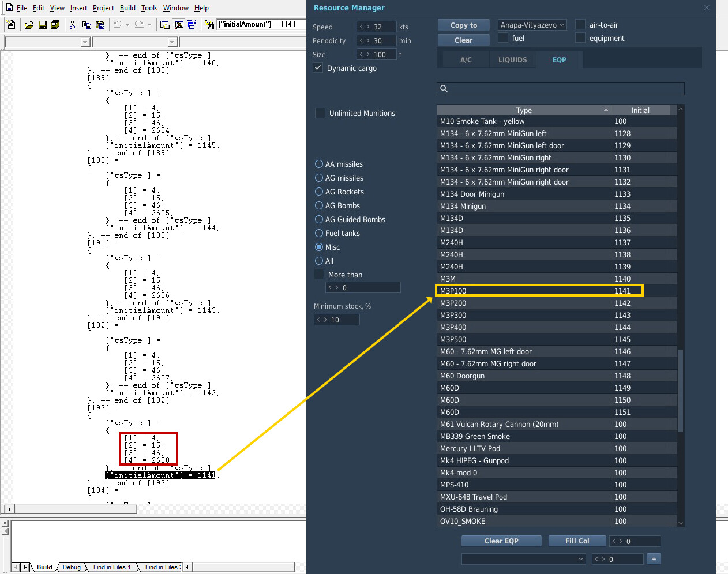This screenshot has height=574, width=728.
Task: Open the Anapa-Vityazevo airfield dropdown
Action: pyautogui.click(x=532, y=25)
